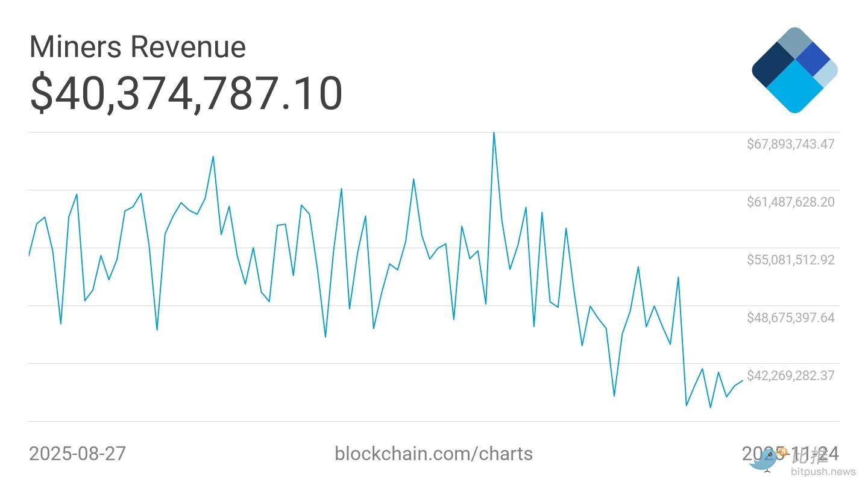Click the $55,081,512.92 axis label
Image resolution: width=868 pixels, height=488 pixels.
click(790, 260)
